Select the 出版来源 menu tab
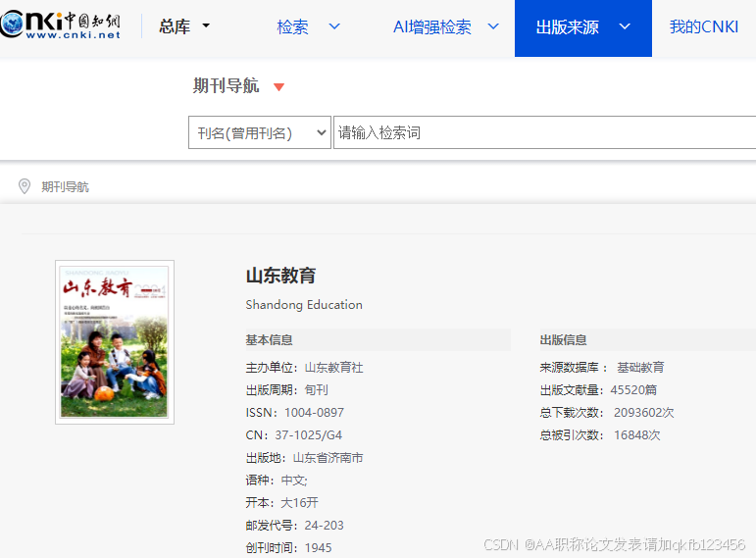Viewport: 756px width, 558px height. (582, 28)
